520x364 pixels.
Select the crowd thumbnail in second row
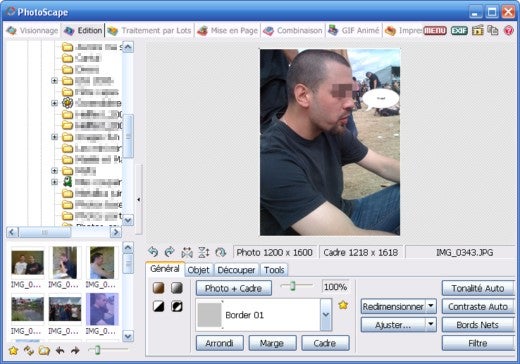(65, 309)
